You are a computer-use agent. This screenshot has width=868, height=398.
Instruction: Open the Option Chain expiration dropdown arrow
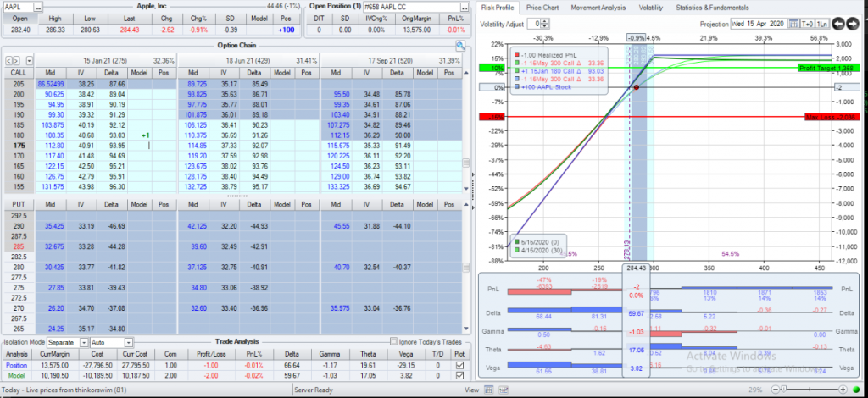click(x=30, y=61)
